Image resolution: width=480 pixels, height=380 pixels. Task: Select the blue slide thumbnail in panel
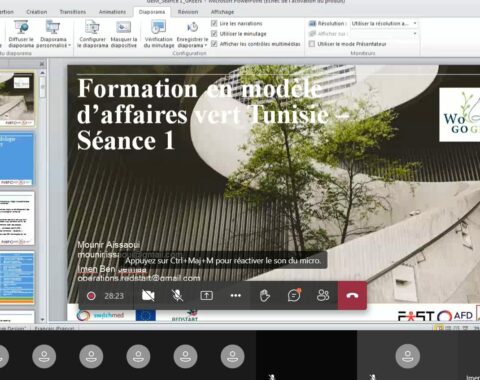17,159
